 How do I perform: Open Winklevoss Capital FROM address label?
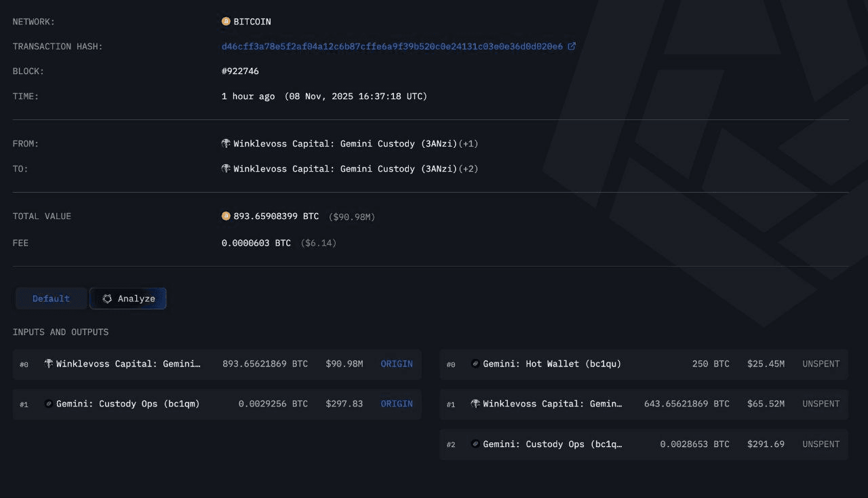click(x=345, y=144)
